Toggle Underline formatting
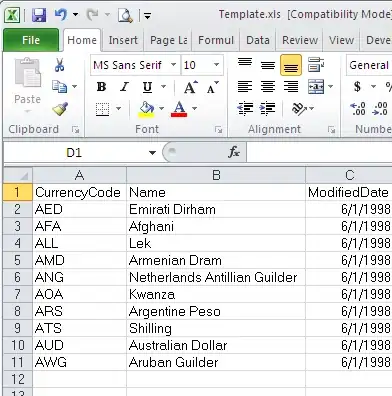The width and height of the screenshot is (392, 396). pyautogui.click(x=147, y=87)
